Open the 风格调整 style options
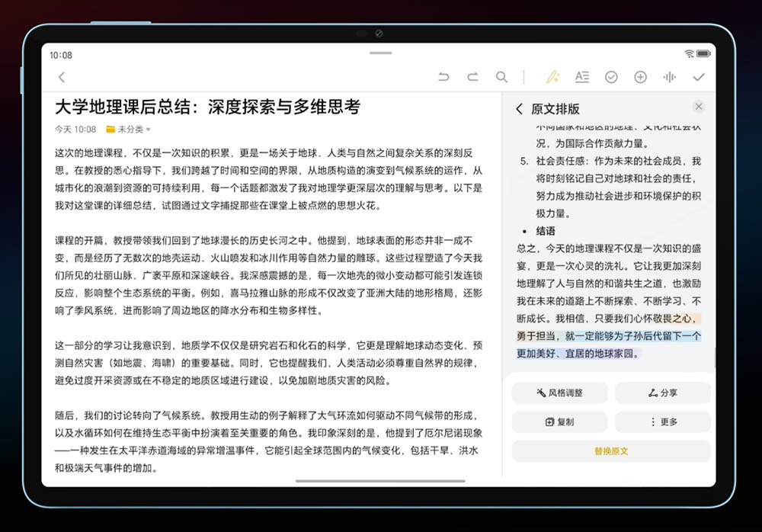762x532 pixels. [559, 393]
